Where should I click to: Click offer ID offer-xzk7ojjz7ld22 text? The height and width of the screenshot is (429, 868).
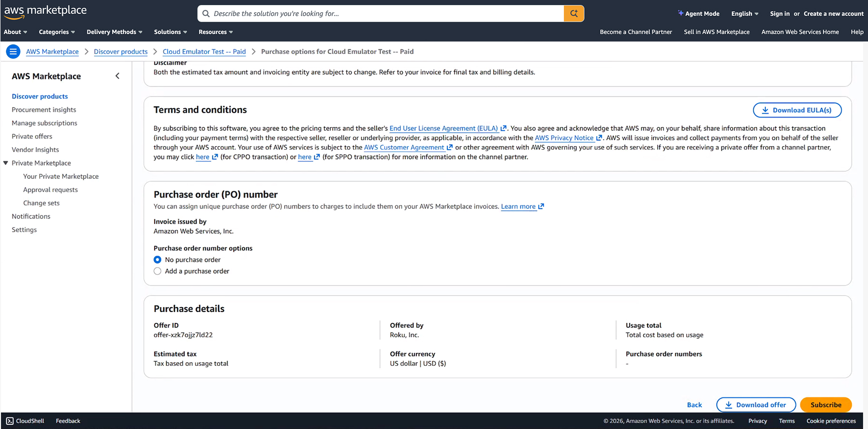coord(183,335)
